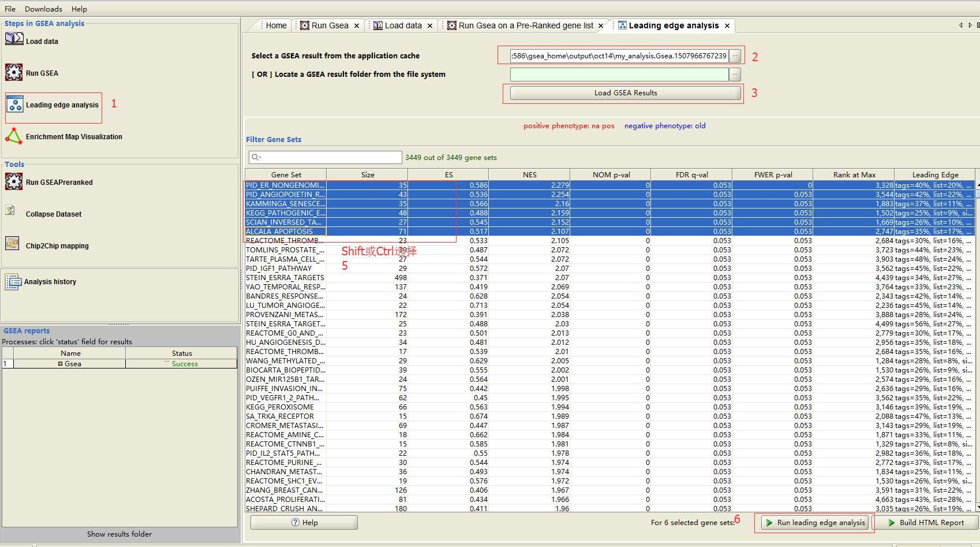Close the Load data tab
980x547 pixels.
pyautogui.click(x=430, y=25)
